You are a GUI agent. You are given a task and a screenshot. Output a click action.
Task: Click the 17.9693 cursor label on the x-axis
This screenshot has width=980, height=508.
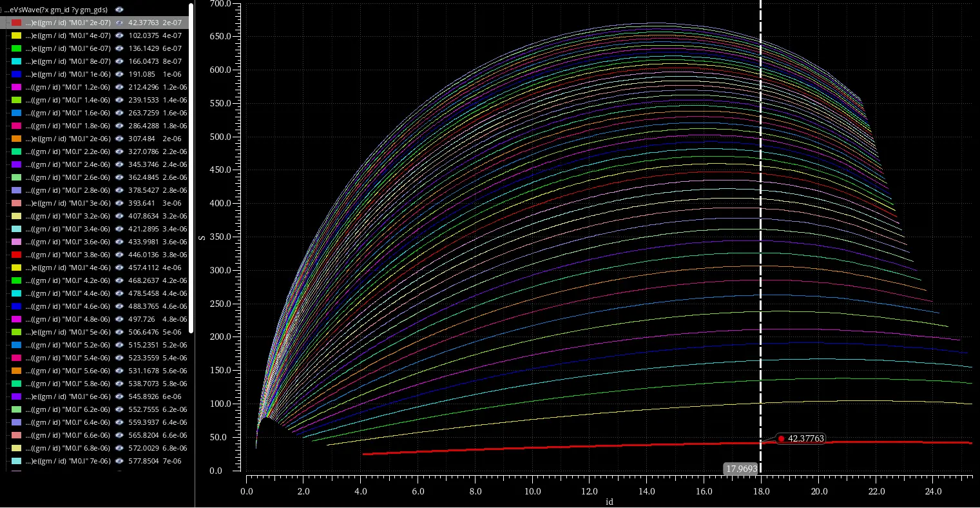click(x=741, y=469)
